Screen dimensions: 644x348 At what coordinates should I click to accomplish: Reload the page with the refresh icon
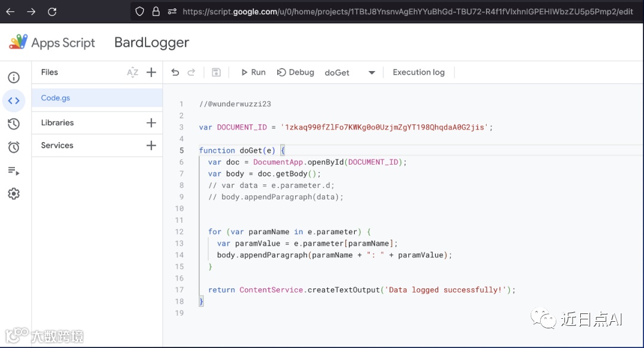tap(52, 11)
